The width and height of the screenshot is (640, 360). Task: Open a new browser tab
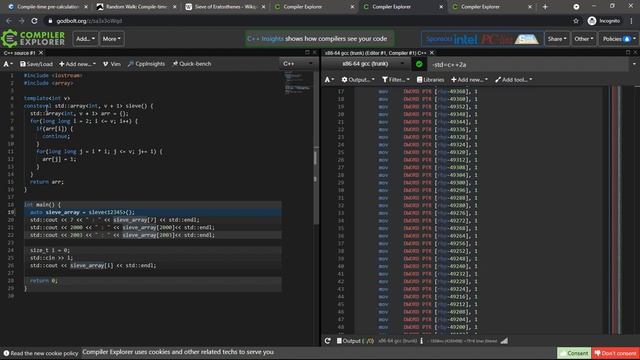545,7
